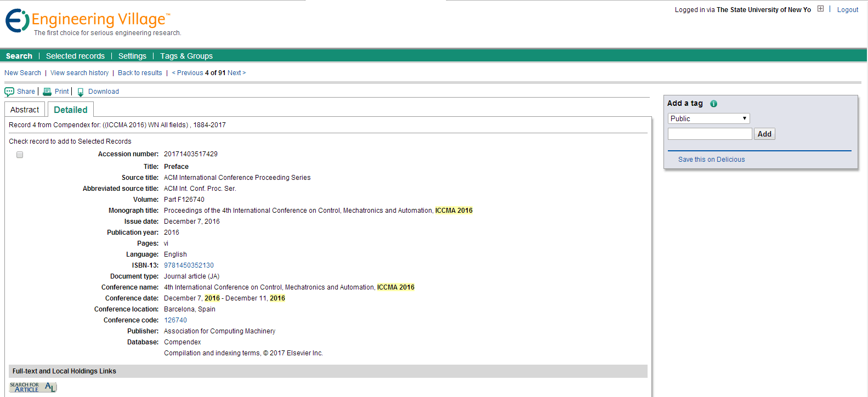This screenshot has width=868, height=397.
Task: Click highlighted ICCMA 2016 in Monograph title
Action: pyautogui.click(x=454, y=211)
